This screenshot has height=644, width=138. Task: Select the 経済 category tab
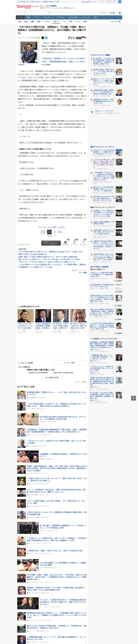pyautogui.click(x=39, y=21)
